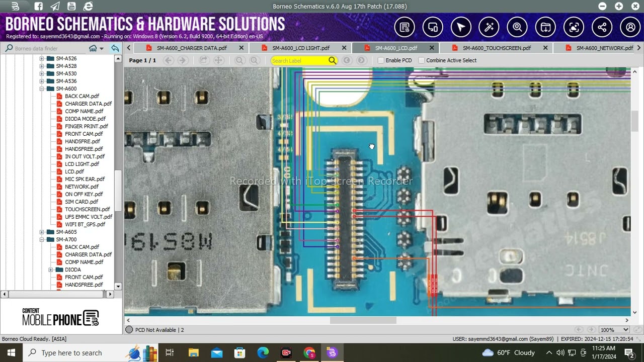Image resolution: width=644 pixels, height=362 pixels.
Task: Click the zoom in magnifier in viewer toolbar
Action: [255, 60]
